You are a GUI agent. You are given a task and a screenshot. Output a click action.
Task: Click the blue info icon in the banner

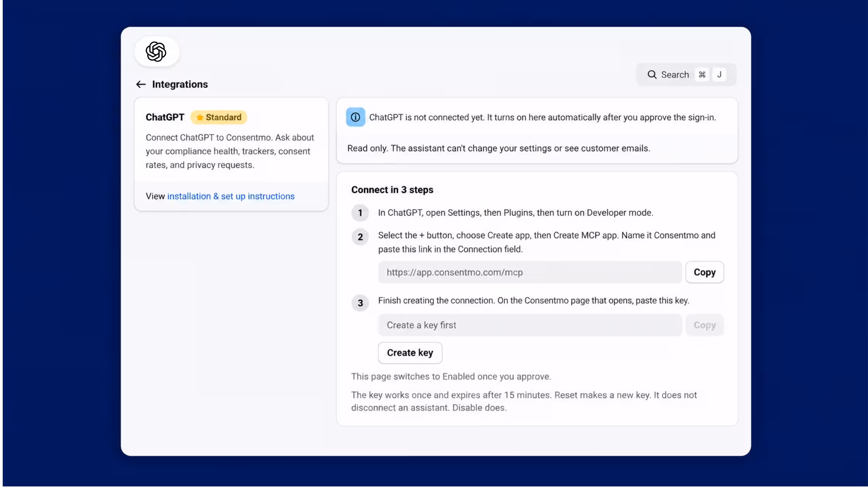pos(355,117)
